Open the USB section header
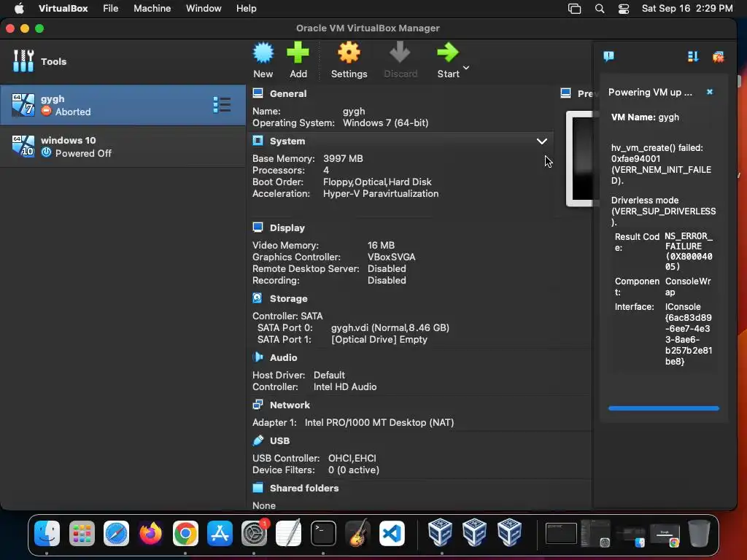 (x=279, y=441)
